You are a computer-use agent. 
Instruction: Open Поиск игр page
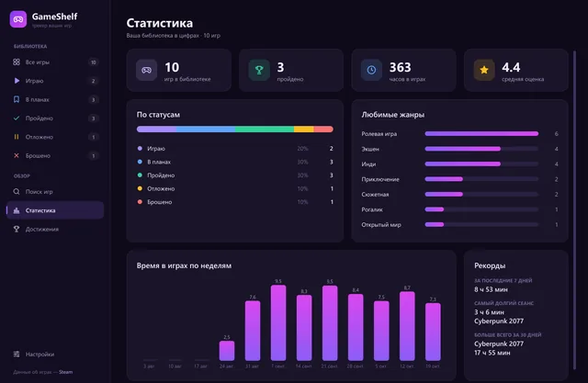(55, 191)
